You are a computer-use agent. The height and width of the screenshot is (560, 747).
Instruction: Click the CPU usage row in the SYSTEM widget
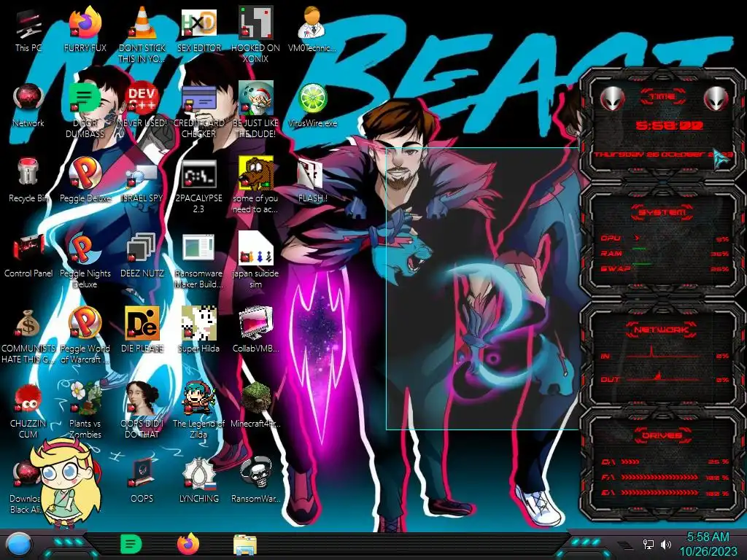pos(665,238)
